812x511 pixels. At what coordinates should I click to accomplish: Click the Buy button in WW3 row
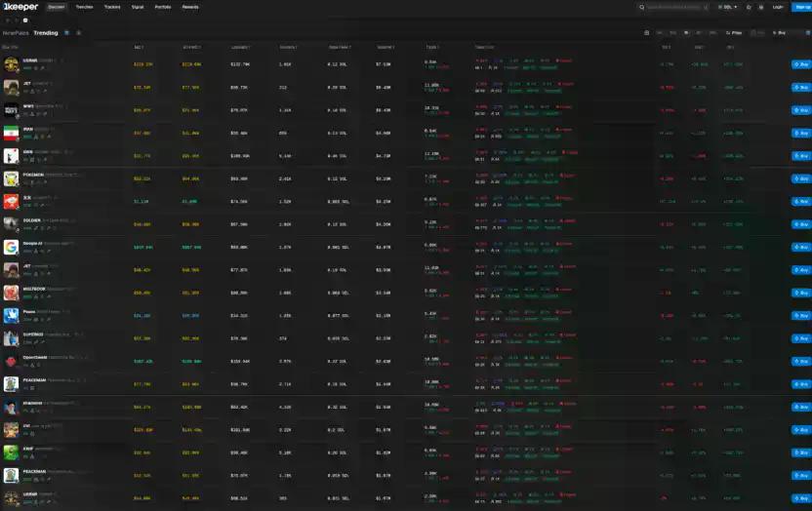[801, 110]
